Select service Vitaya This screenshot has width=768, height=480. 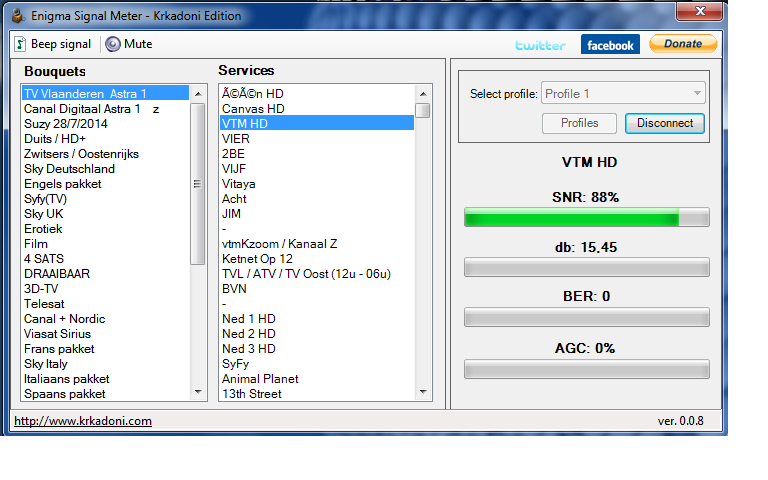point(317,184)
